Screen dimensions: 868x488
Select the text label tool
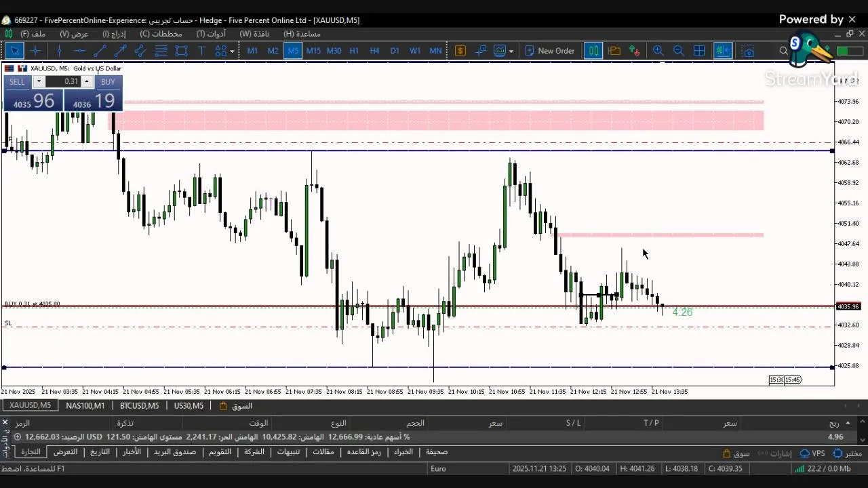point(201,51)
